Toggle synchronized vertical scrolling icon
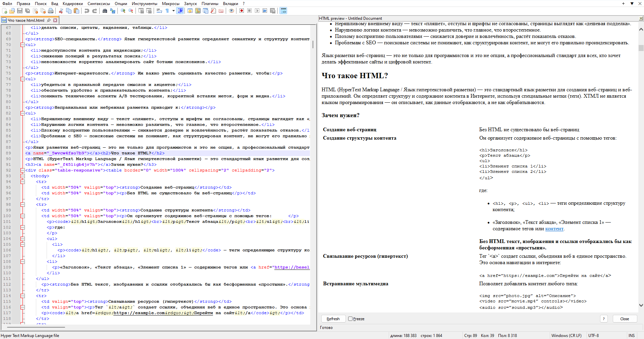The width and height of the screenshot is (644, 339). coord(141,11)
